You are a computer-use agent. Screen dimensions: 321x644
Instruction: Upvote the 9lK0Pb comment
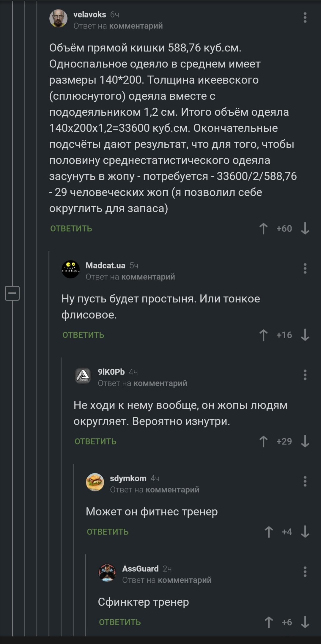tap(263, 442)
